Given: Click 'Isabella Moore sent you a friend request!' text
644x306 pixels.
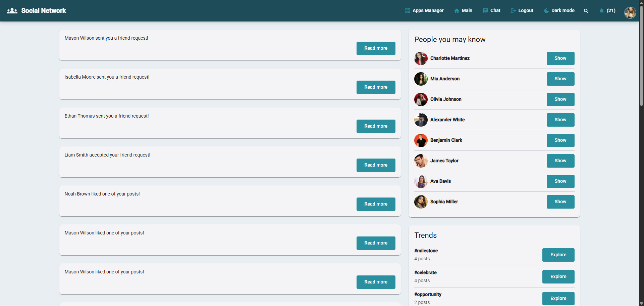Looking at the screenshot, I should [x=107, y=77].
